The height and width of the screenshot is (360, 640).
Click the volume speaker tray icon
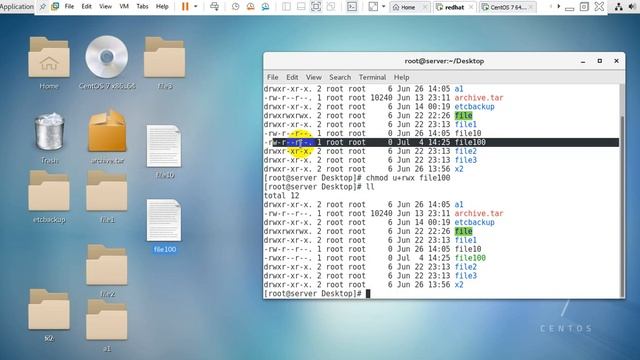(633, 7)
